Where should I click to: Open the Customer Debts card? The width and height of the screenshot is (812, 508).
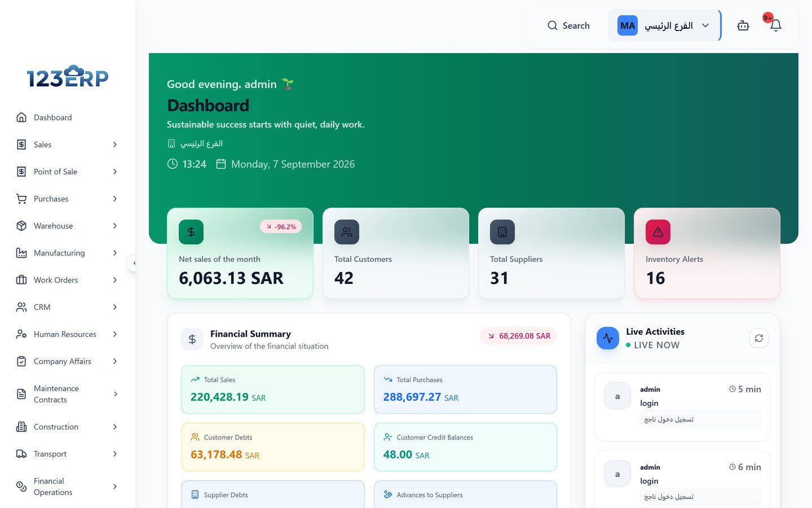[273, 447]
